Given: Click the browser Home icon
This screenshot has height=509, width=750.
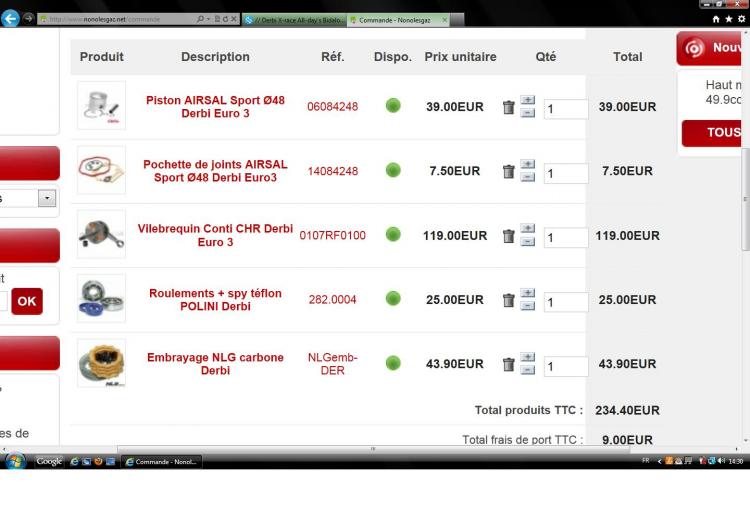Looking at the screenshot, I should click(716, 19).
